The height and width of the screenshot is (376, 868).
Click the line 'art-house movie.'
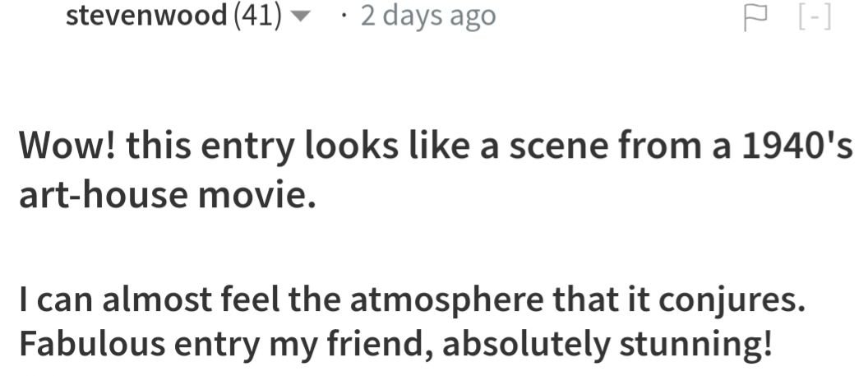tap(168, 196)
